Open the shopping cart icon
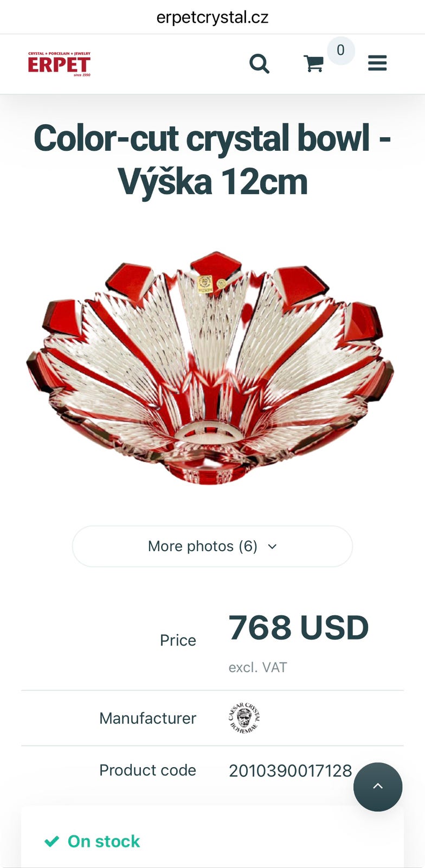The height and width of the screenshot is (868, 425). [313, 64]
